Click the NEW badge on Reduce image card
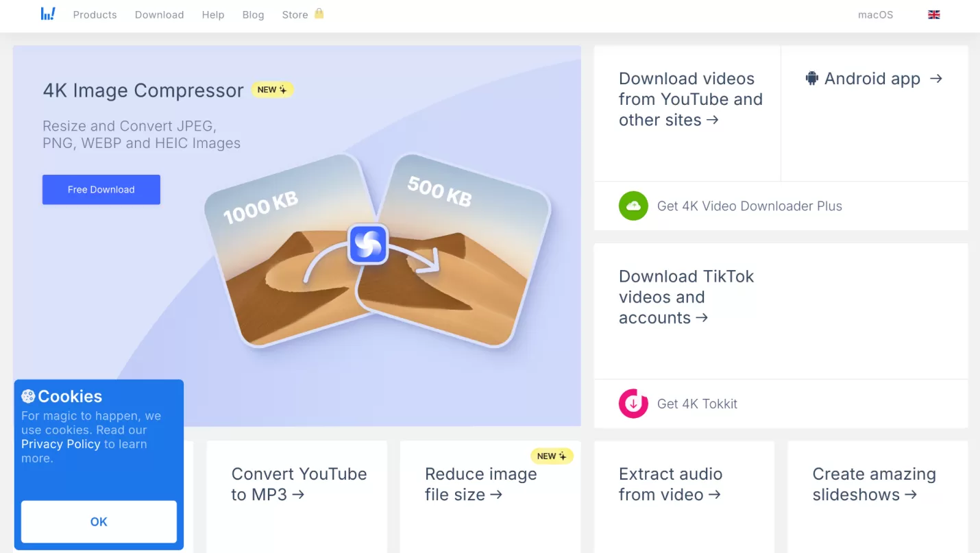Screen dimensions: 980x553 click(552, 456)
